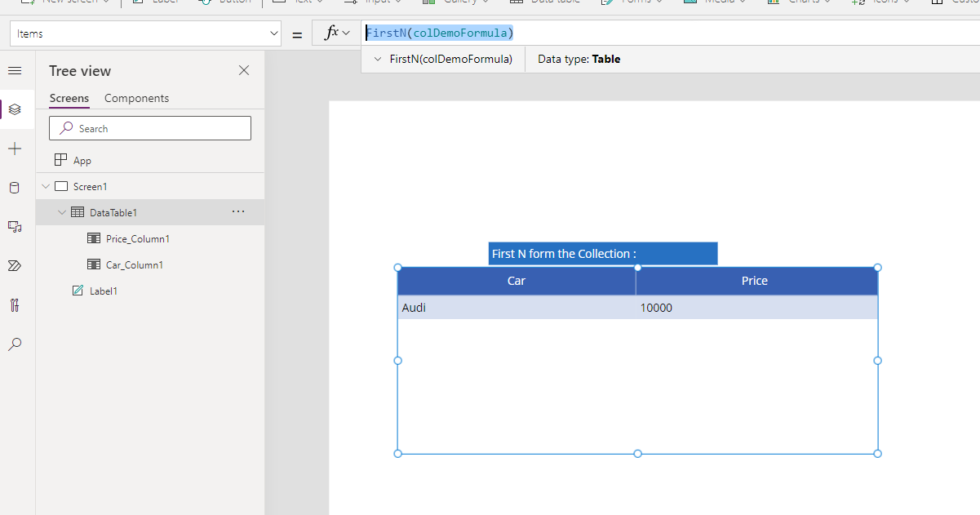
Task: Open the Advanced tools icon in left rail
Action: tap(15, 305)
